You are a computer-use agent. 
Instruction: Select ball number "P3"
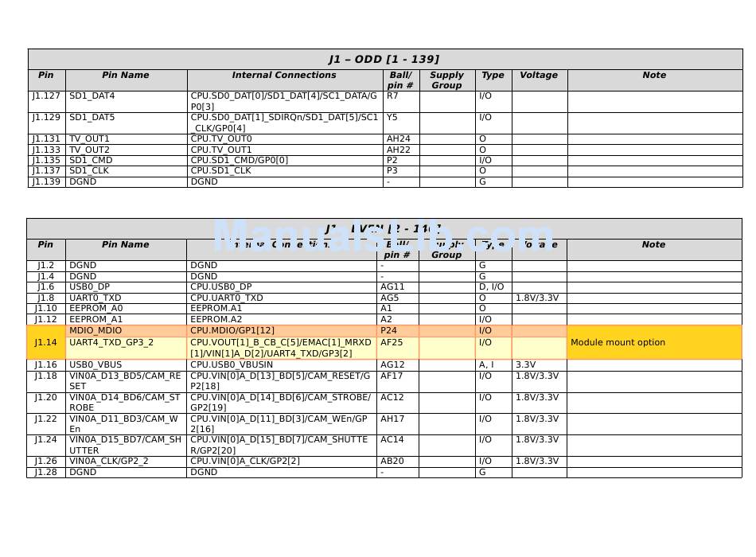coord(392,171)
